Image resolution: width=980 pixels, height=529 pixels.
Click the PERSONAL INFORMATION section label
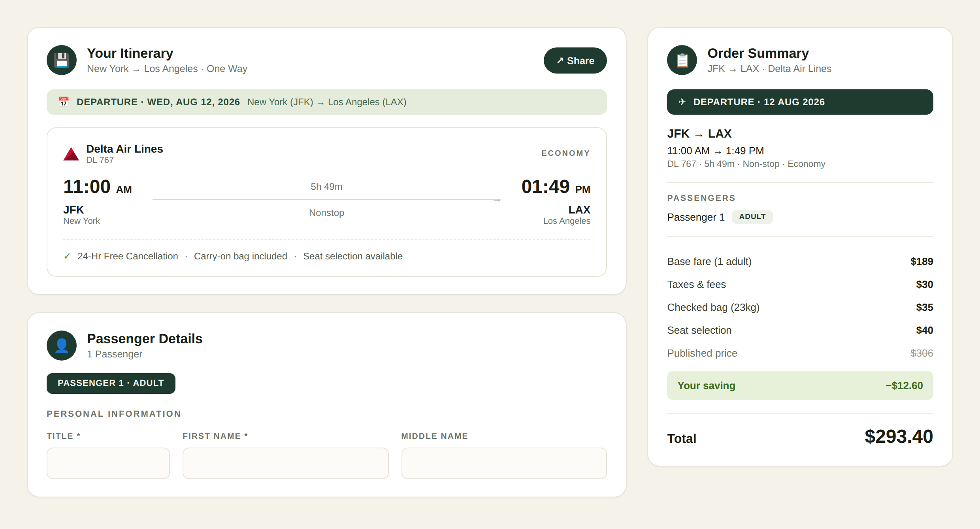point(114,414)
